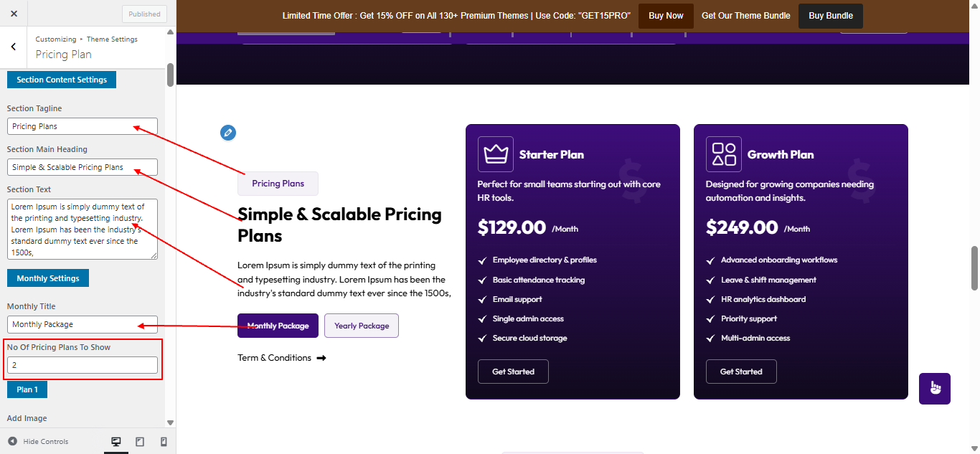Image resolution: width=980 pixels, height=454 pixels.
Task: Click the Section Text textarea
Action: tap(83, 229)
